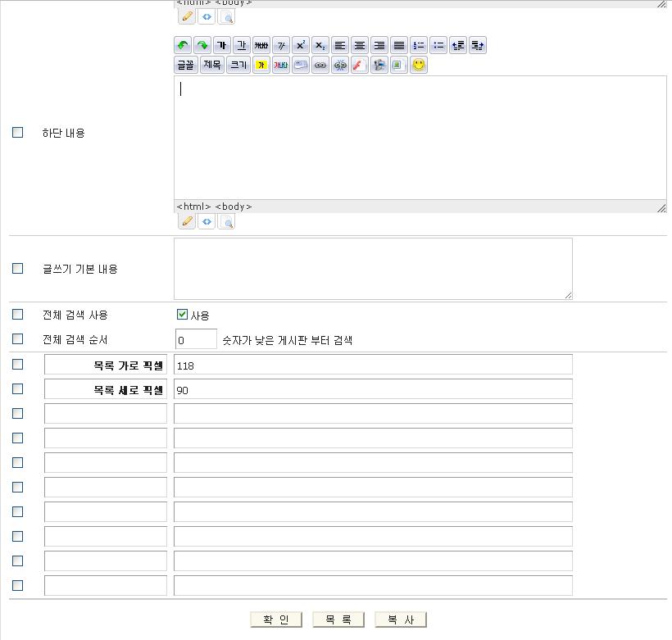Check the 글쓰기 기본 내용 checkbox
672x640 pixels.
click(x=17, y=268)
